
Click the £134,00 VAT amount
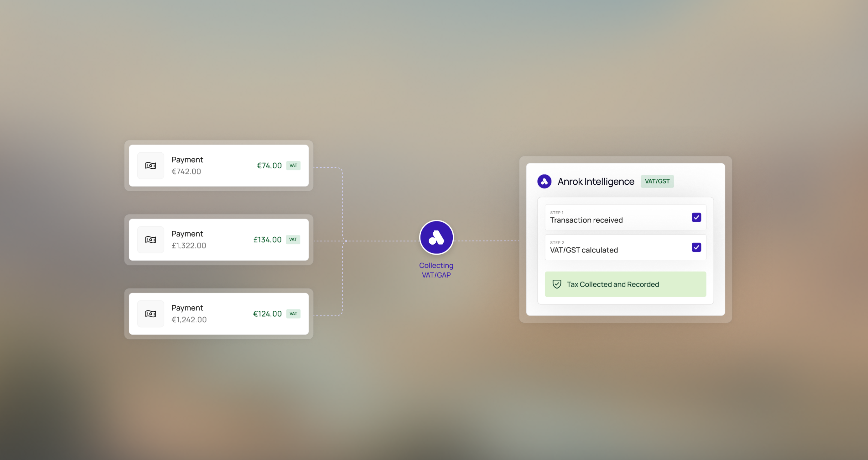(267, 240)
